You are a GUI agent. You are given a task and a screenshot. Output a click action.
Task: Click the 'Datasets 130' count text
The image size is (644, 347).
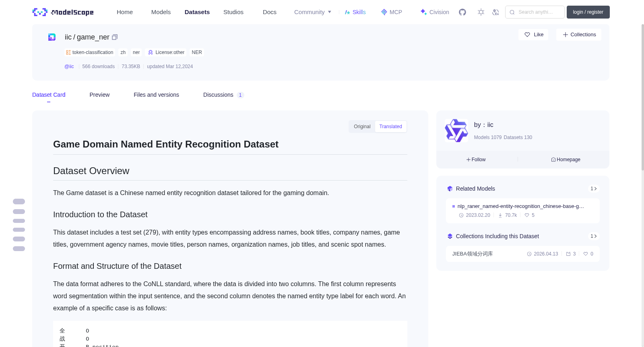(518, 137)
